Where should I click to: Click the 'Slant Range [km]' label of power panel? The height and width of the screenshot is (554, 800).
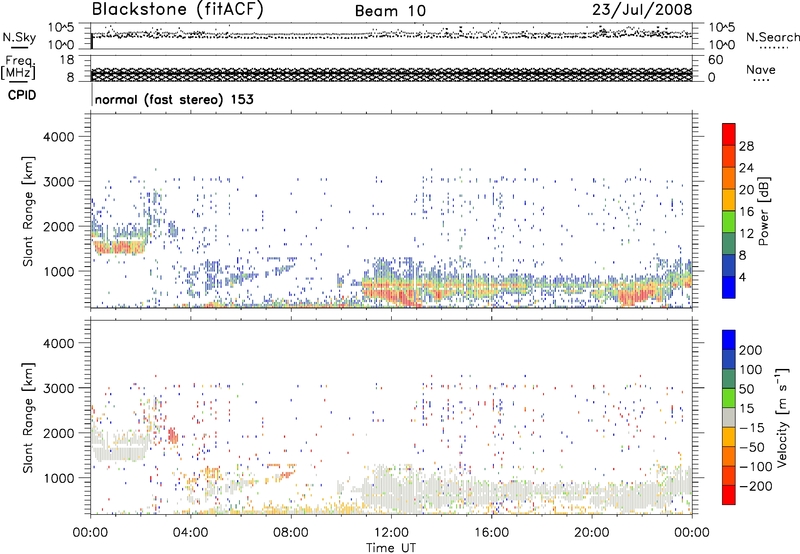coord(28,211)
